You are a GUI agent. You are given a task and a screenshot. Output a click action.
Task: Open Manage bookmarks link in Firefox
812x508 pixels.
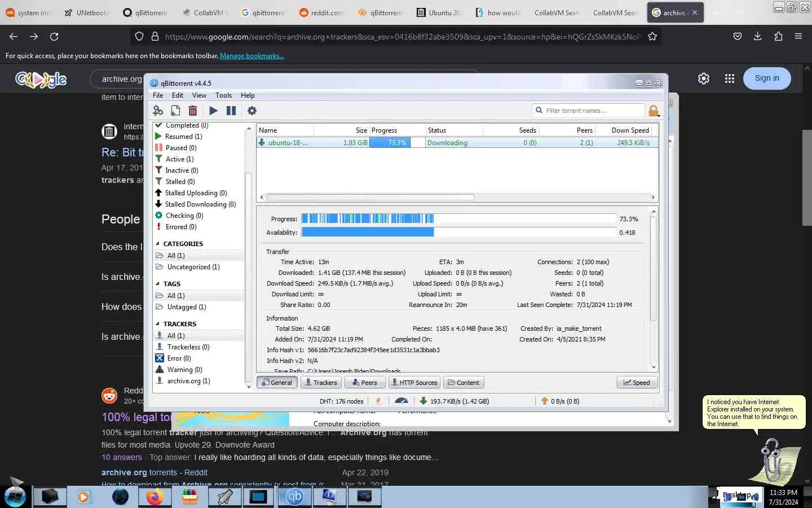[252, 56]
